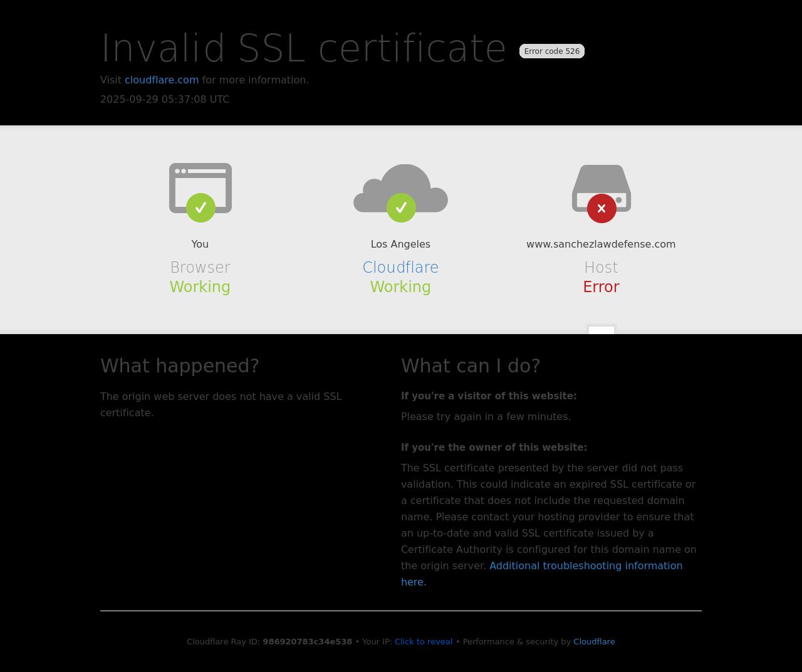Click the red Error status text
This screenshot has width=802, height=672.
[x=601, y=287]
